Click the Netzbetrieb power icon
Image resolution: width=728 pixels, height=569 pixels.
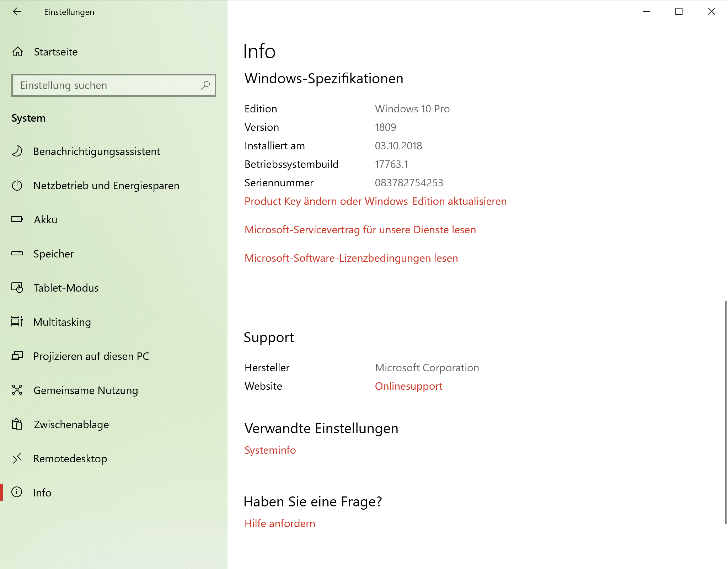[x=17, y=185]
